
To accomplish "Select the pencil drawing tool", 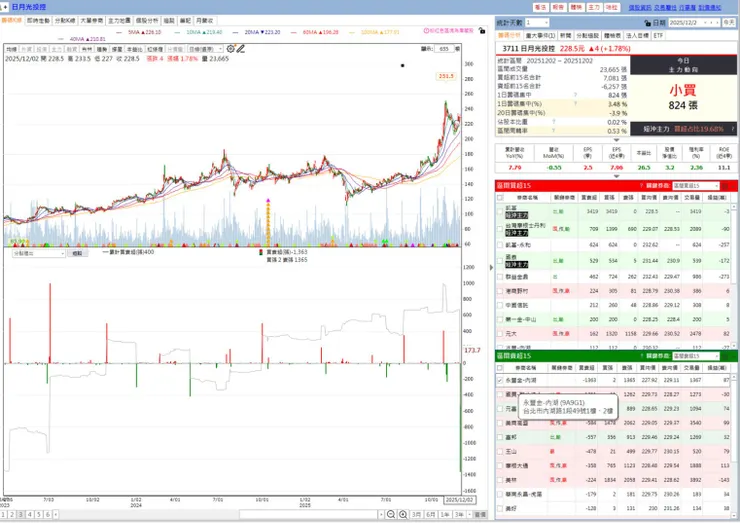I will point(241,49).
